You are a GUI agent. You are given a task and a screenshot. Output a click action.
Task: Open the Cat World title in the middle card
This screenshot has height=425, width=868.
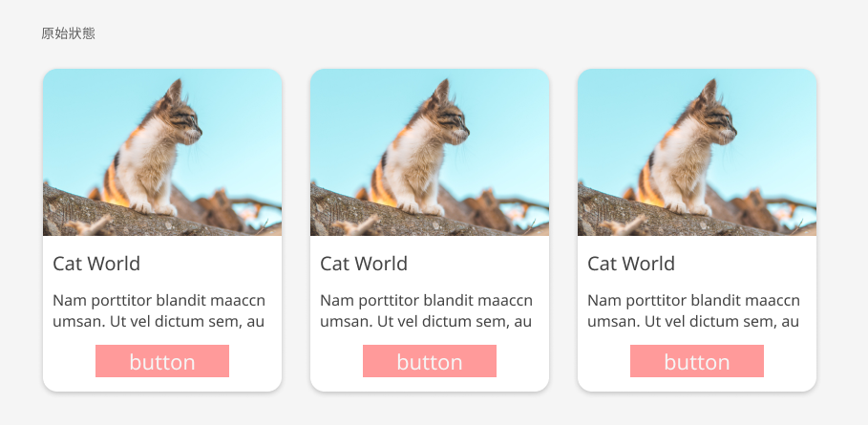click(364, 264)
